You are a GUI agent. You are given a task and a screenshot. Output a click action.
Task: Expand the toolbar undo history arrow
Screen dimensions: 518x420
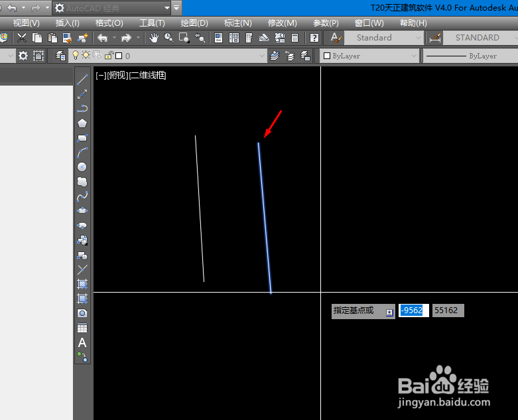click(114, 38)
